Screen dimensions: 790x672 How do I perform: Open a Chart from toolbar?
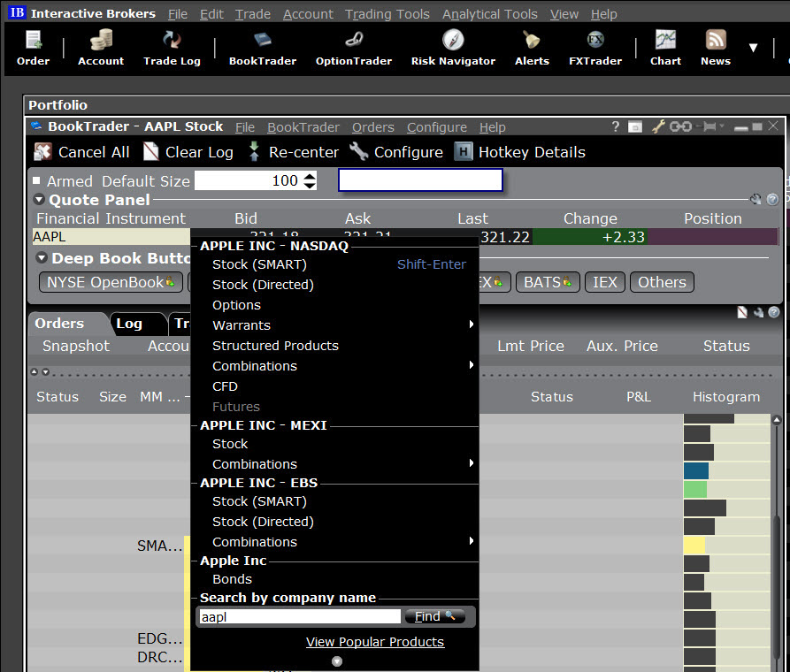(665, 48)
